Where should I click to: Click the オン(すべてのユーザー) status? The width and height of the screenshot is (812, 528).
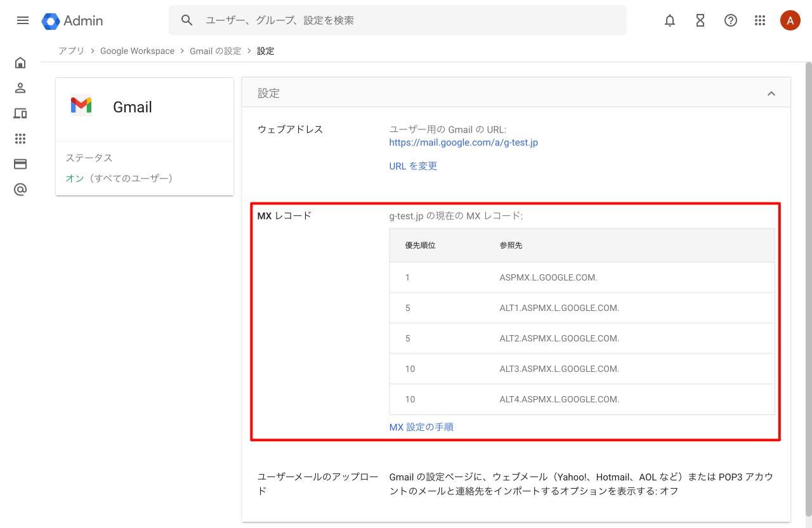119,178
